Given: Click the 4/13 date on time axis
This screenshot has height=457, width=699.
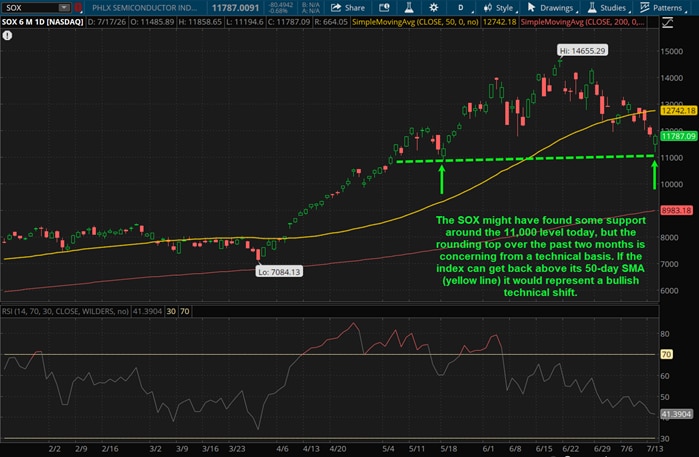Looking at the screenshot, I should (311, 449).
